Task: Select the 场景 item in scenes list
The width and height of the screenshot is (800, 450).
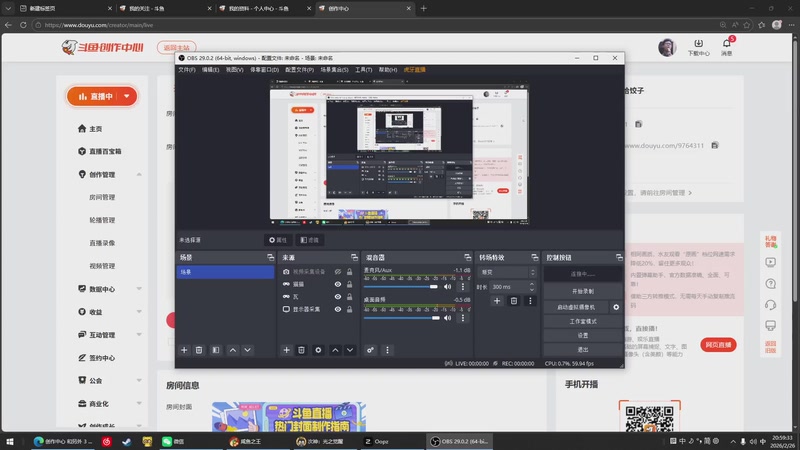Action: pos(225,272)
